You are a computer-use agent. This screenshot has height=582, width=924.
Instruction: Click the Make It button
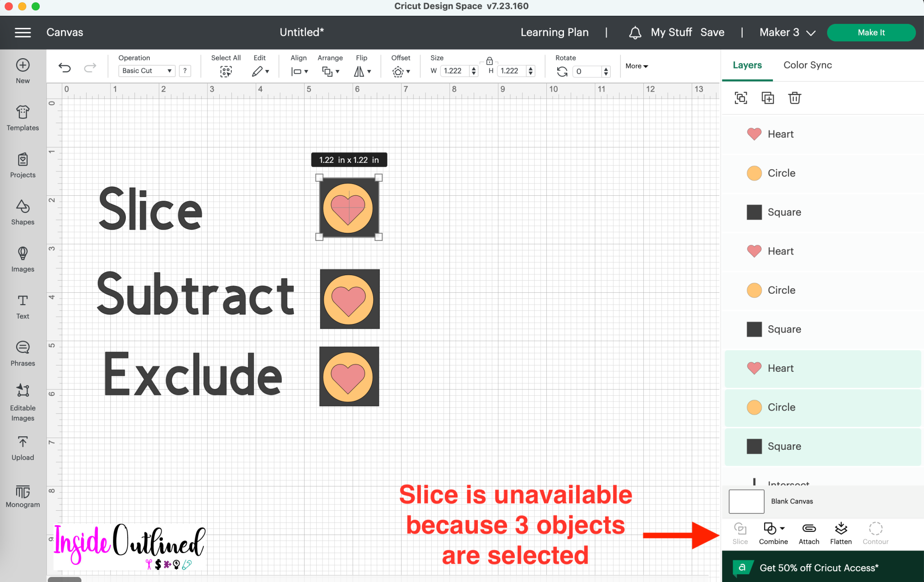(x=871, y=32)
